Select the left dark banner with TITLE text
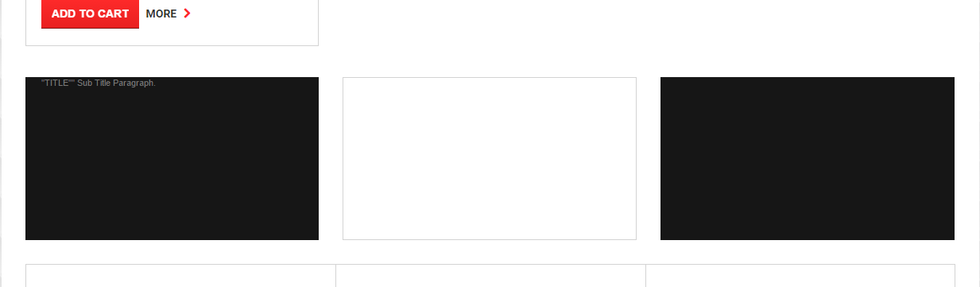The width and height of the screenshot is (980, 287). [172, 158]
